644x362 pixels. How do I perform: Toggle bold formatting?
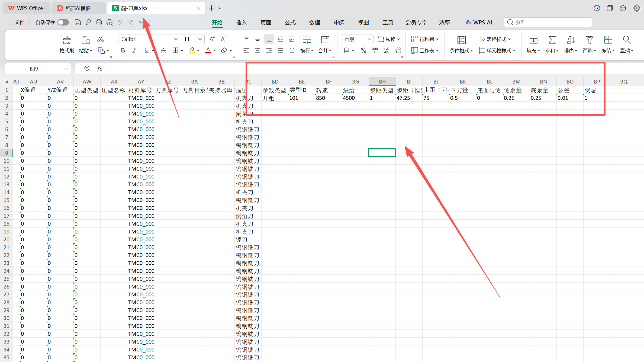[123, 50]
